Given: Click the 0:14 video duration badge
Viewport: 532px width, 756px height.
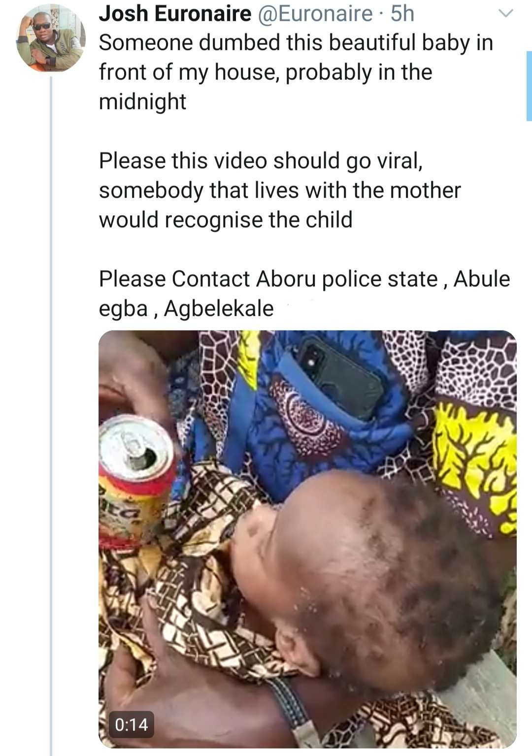Looking at the screenshot, I should [x=131, y=724].
